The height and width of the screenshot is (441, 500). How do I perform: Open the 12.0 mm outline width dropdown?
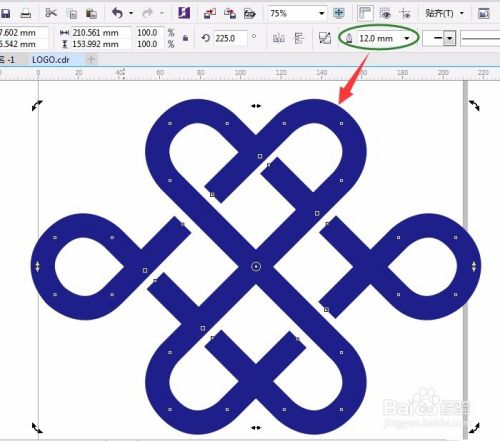[x=407, y=38]
